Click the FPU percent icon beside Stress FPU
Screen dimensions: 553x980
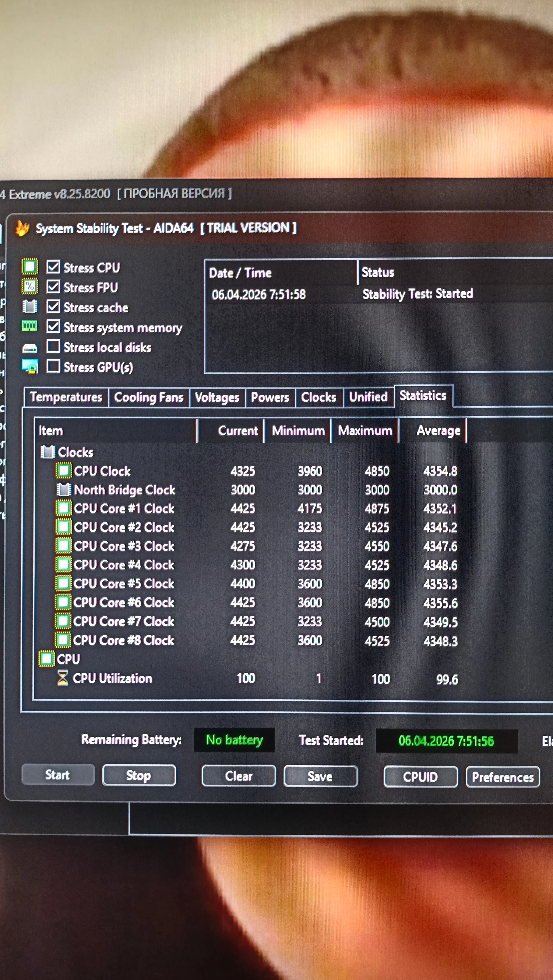tap(30, 287)
